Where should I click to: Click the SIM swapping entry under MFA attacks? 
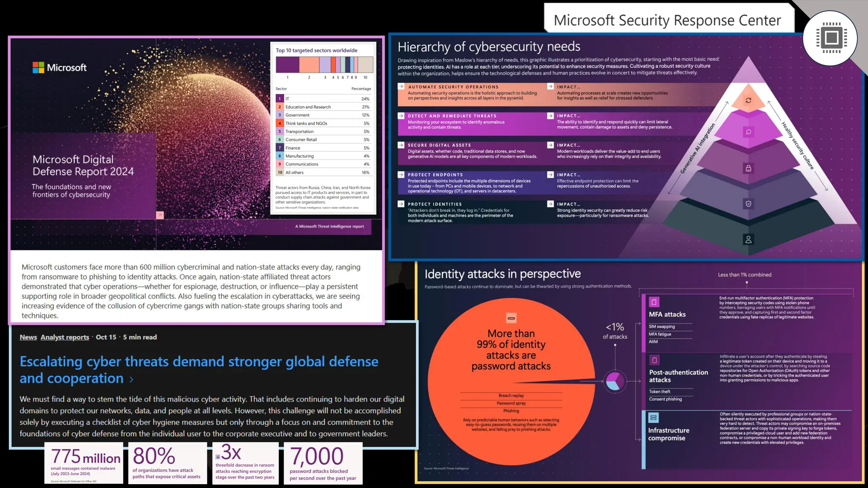point(662,327)
